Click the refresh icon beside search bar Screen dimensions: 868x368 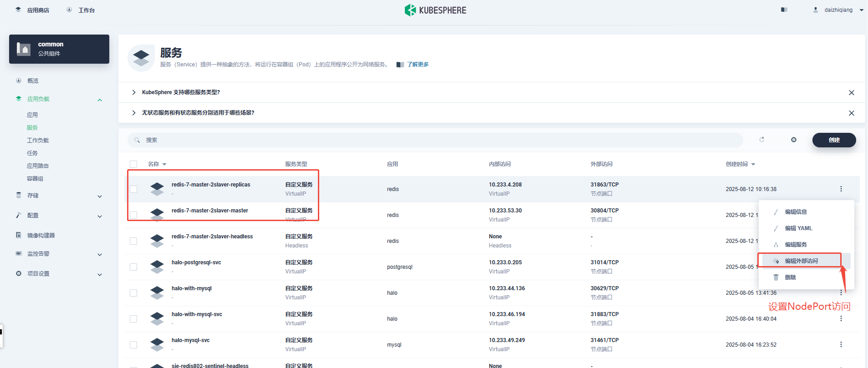(x=762, y=140)
